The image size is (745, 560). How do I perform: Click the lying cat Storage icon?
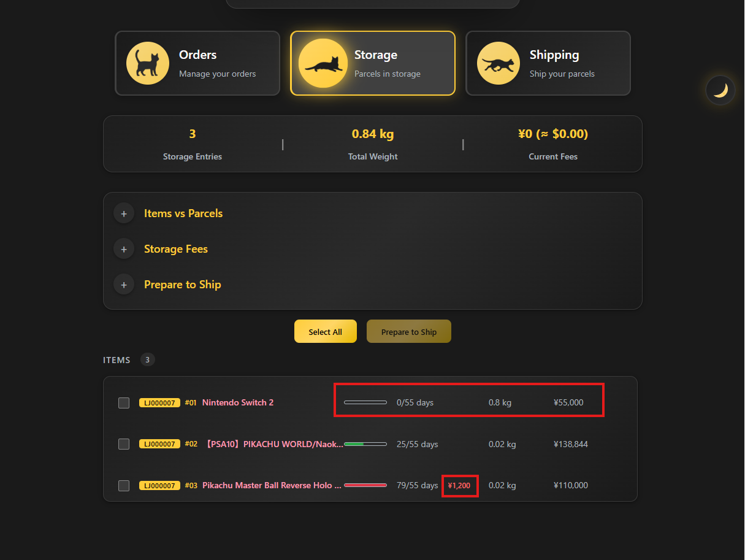point(323,63)
